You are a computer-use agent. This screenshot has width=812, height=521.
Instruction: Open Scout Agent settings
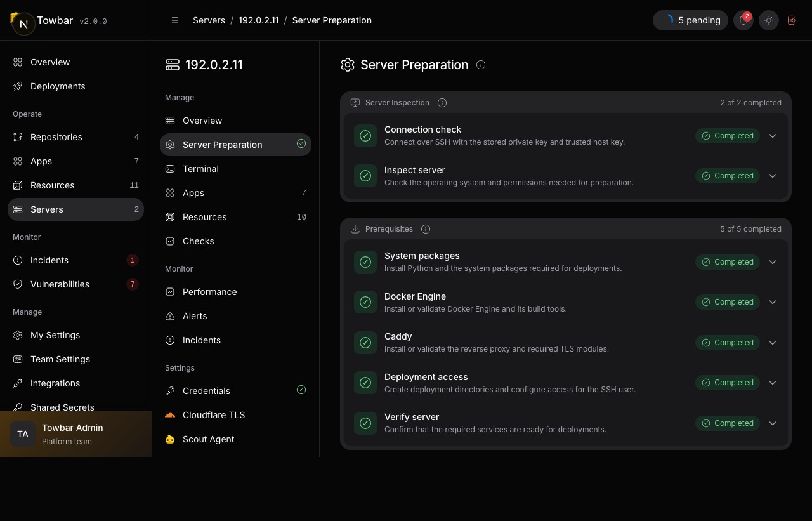pyautogui.click(x=235, y=439)
